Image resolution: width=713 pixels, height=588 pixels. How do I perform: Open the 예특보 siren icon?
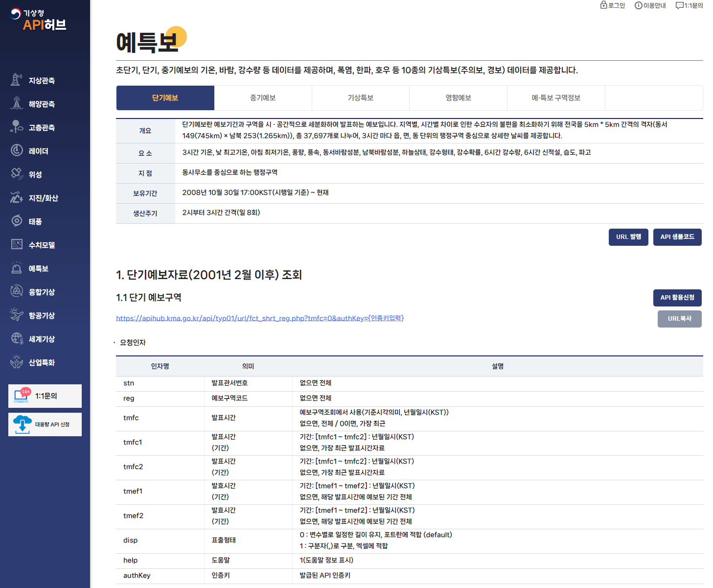[x=17, y=267]
